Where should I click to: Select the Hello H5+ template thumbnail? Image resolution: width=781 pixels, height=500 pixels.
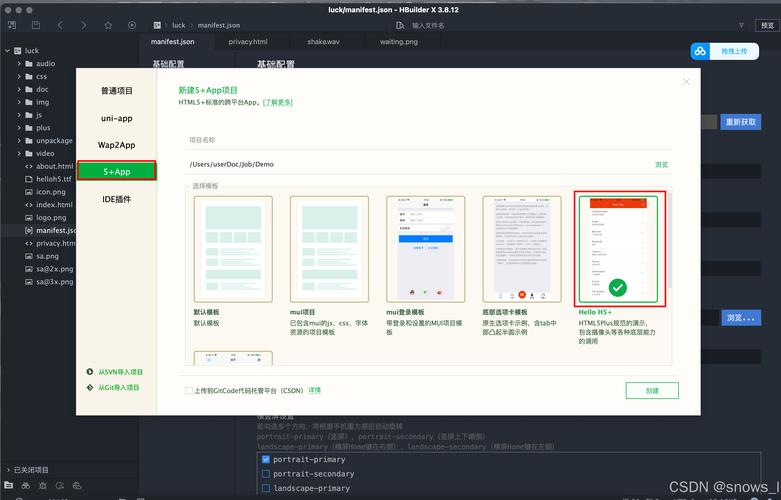618,250
